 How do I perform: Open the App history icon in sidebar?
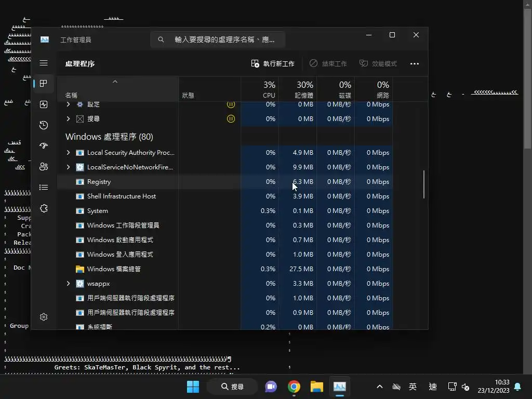(44, 125)
